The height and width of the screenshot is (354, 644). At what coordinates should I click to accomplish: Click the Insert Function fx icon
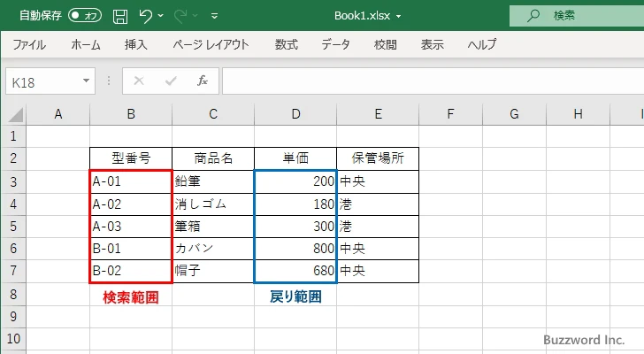click(x=203, y=81)
